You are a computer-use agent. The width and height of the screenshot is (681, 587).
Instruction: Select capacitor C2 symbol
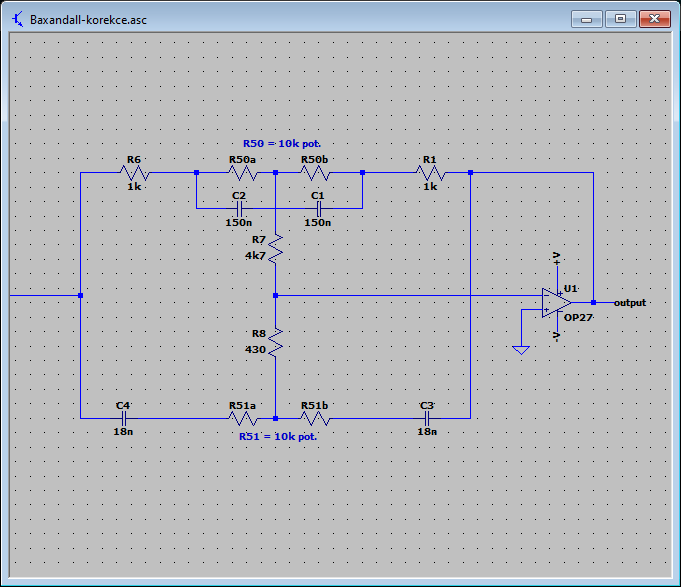(x=239, y=209)
